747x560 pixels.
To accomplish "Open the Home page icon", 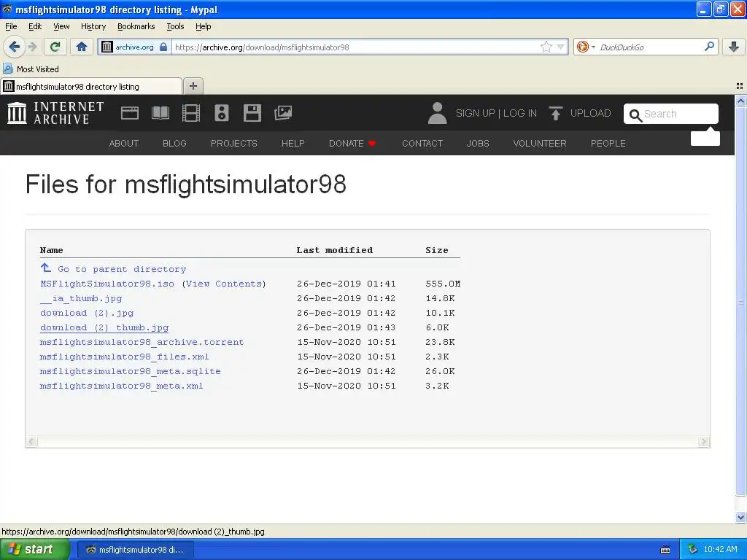I will pos(82,47).
